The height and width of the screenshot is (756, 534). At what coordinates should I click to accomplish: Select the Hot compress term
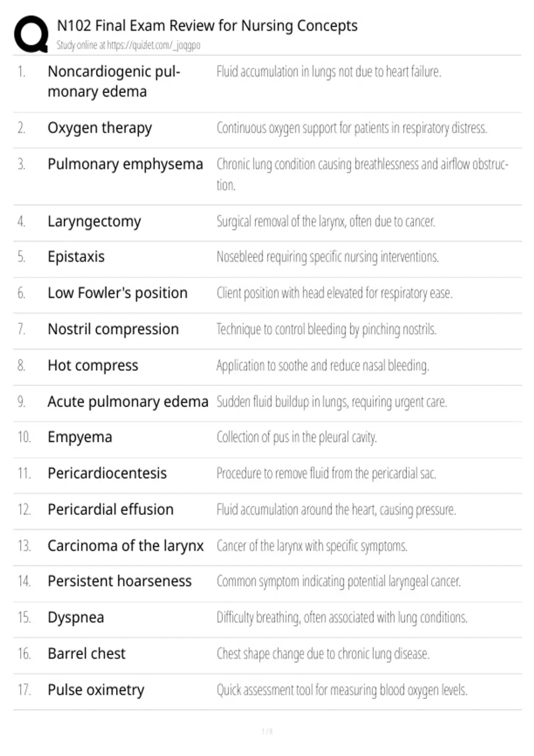tap(93, 366)
